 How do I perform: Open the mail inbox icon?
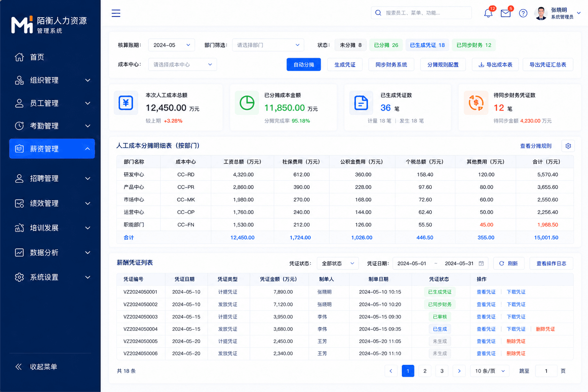coord(506,13)
